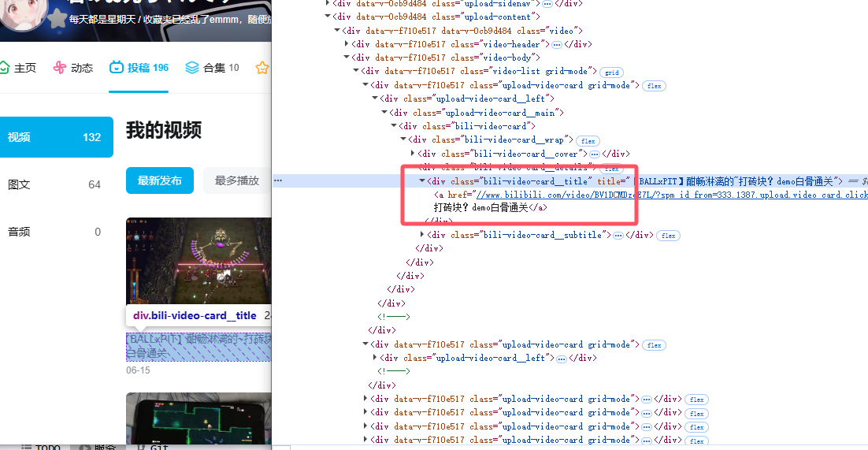Image resolution: width=868 pixels, height=450 pixels.
Task: Open highlighted BALLxPIT video title link
Action: [x=198, y=347]
